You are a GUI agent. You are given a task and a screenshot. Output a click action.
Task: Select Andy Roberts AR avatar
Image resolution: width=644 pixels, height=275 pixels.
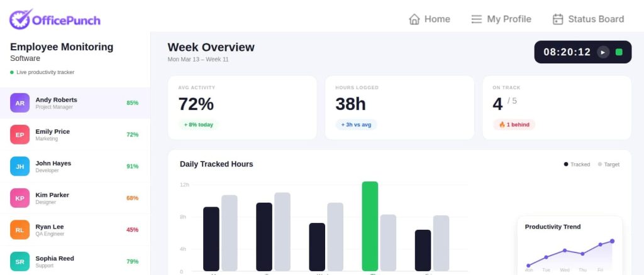click(x=20, y=103)
